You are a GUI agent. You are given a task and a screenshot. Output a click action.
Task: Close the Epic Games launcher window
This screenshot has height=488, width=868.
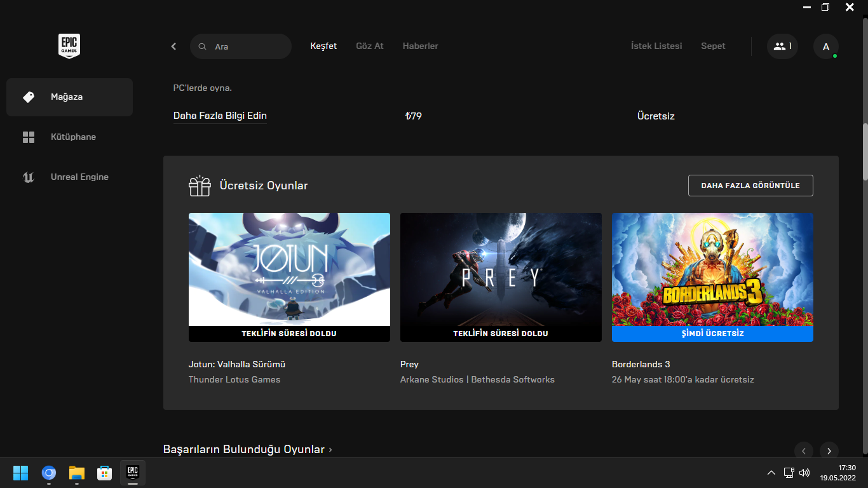coord(850,7)
